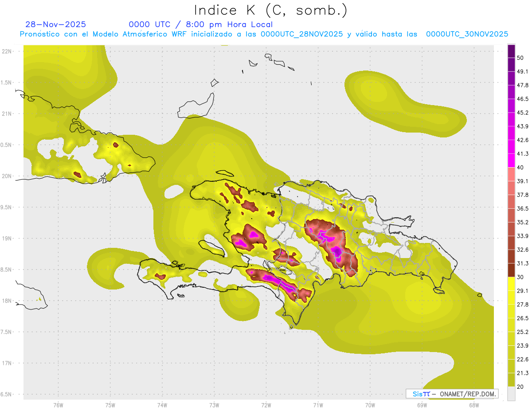Image resolution: width=532 pixels, height=411 pixels.
Task: Click the 'SisTT - ONAMET/REP.DOM.' credit box
Action: tap(452, 394)
